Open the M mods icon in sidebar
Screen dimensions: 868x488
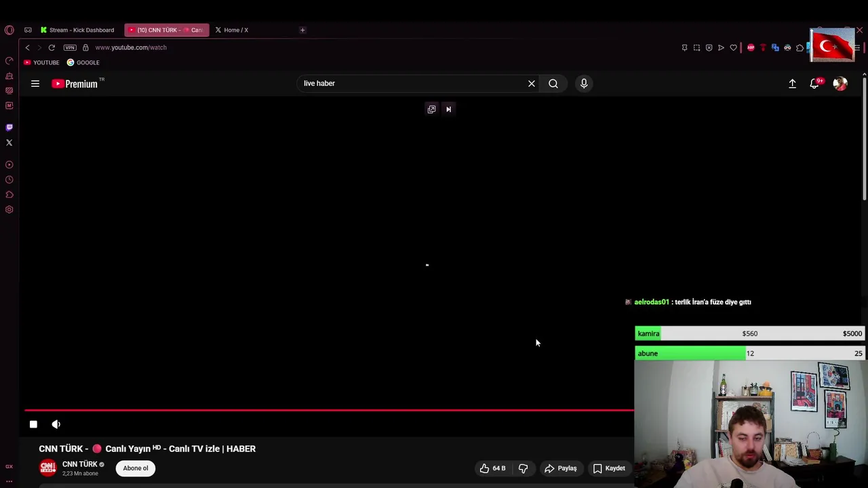(9, 105)
